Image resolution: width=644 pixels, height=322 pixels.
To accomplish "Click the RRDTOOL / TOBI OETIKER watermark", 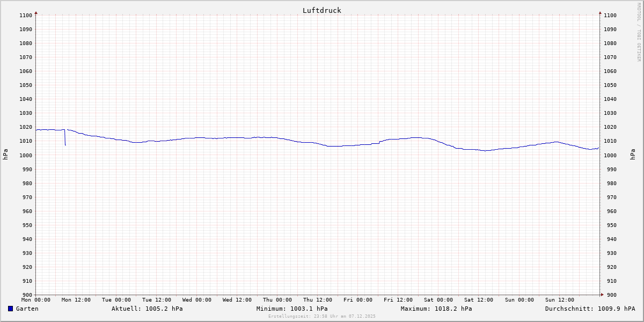I will click(x=639, y=32).
